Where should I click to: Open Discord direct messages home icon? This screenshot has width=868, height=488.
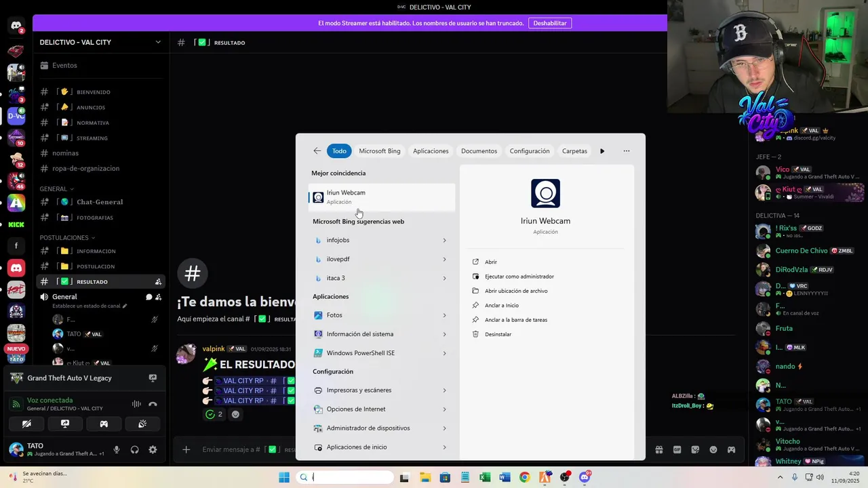16,26
